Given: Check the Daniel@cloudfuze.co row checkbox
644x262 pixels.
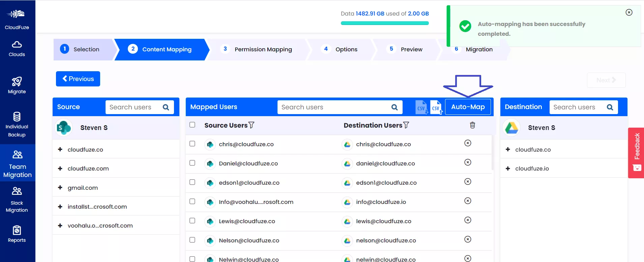Looking at the screenshot, I should [x=192, y=163].
